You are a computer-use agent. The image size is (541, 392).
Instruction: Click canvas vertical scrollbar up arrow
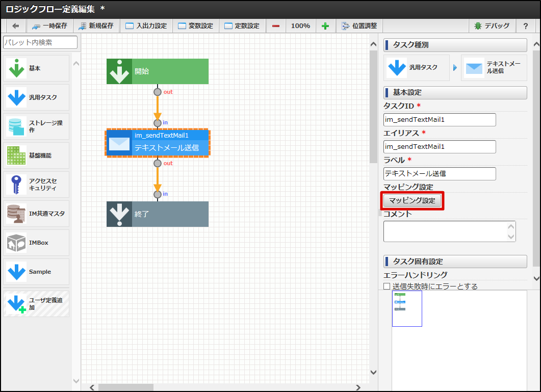(x=373, y=44)
